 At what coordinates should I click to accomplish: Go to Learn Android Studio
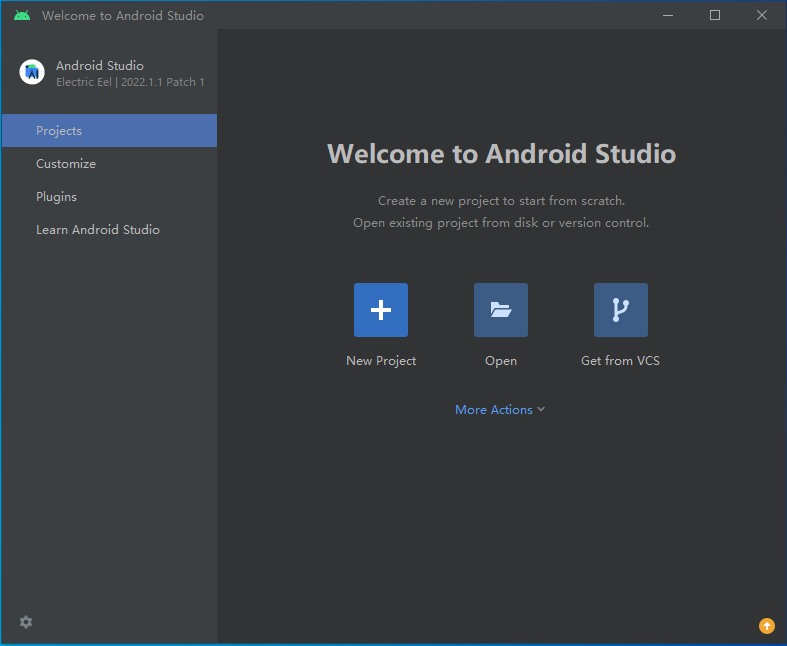[109, 230]
